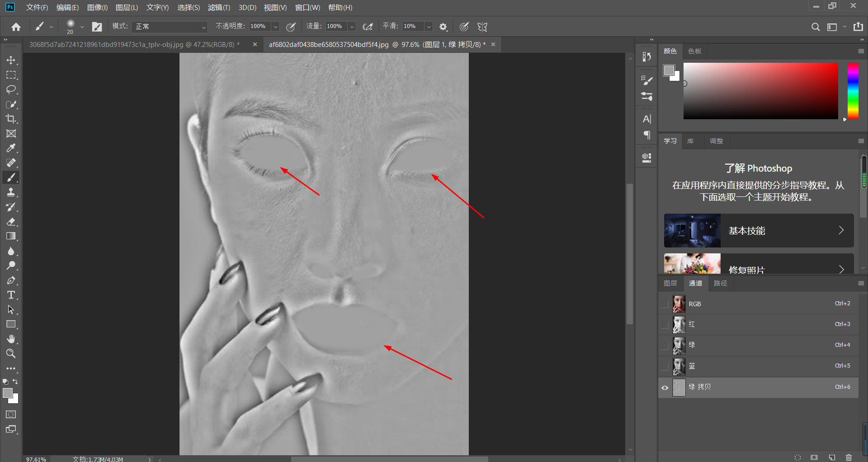Pick a color in the color field
Viewport: 868px width, 462px height.
760,91
